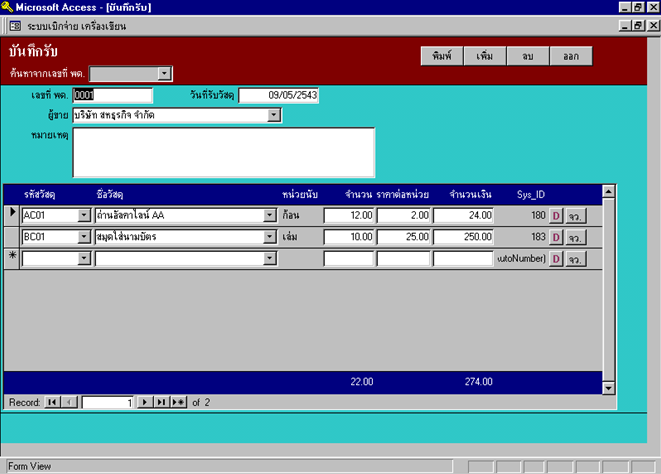
Task: Go to first record navigation button
Action: 52,402
